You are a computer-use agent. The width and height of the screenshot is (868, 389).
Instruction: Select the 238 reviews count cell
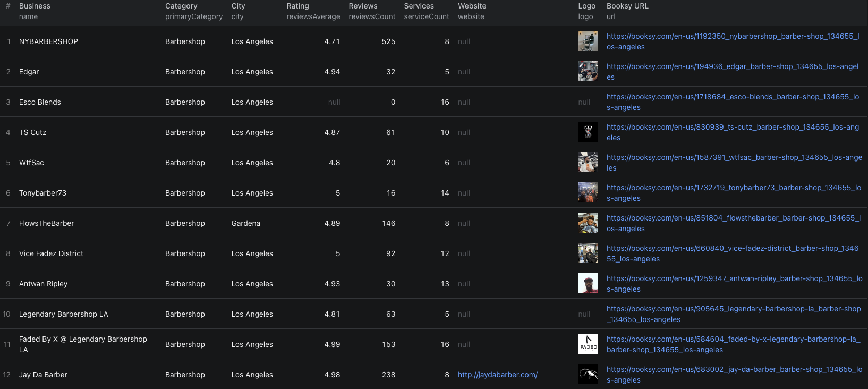point(388,375)
